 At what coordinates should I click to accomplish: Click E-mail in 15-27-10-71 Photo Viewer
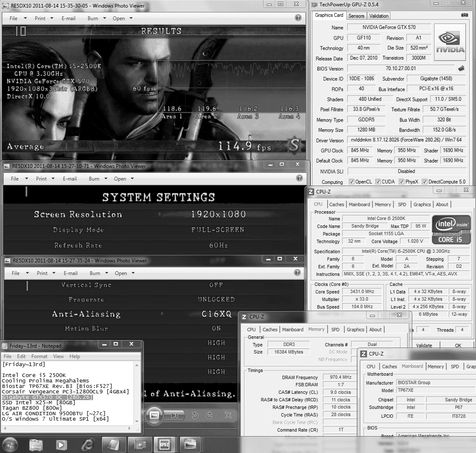pyautogui.click(x=70, y=179)
